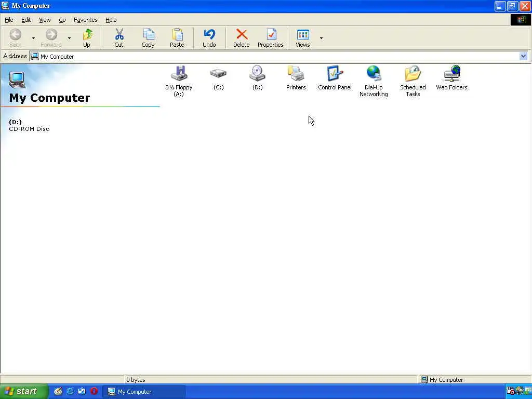Click the Windows start button
The height and width of the screenshot is (399, 532).
[x=24, y=392]
